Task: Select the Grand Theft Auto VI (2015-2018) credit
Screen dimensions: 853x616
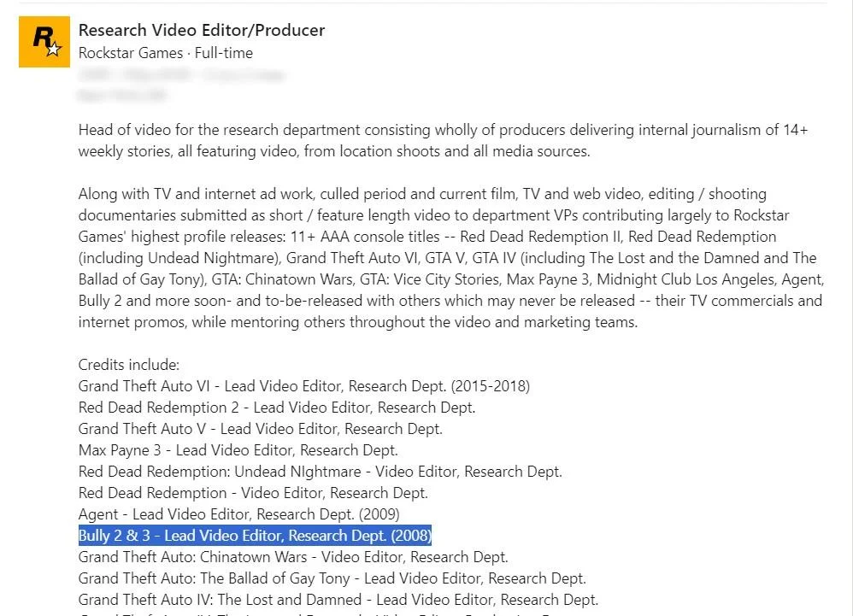Action: pyautogui.click(x=303, y=386)
